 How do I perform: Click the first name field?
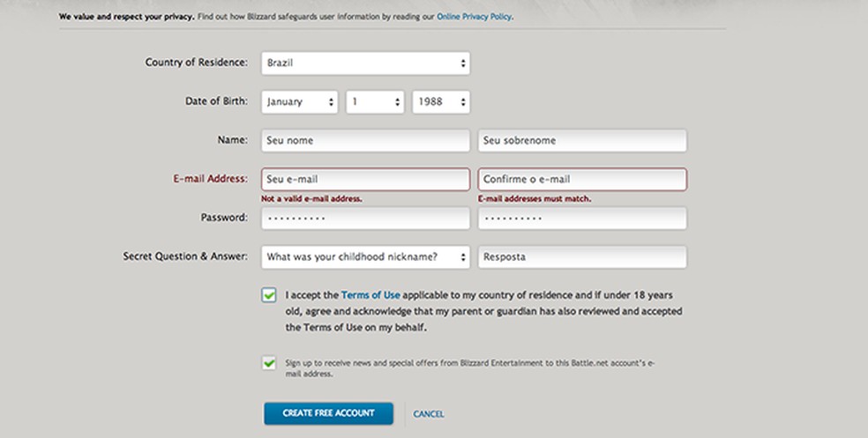365,140
